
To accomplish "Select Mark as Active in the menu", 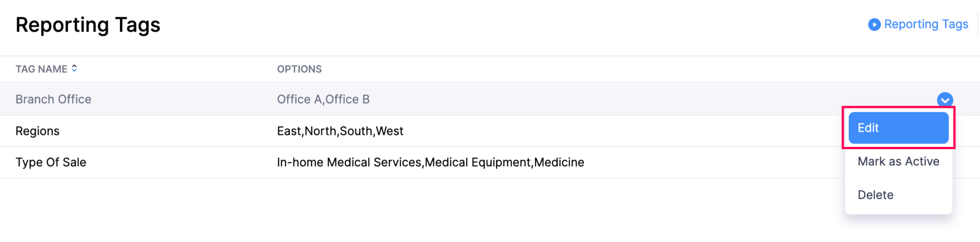I will point(898,161).
